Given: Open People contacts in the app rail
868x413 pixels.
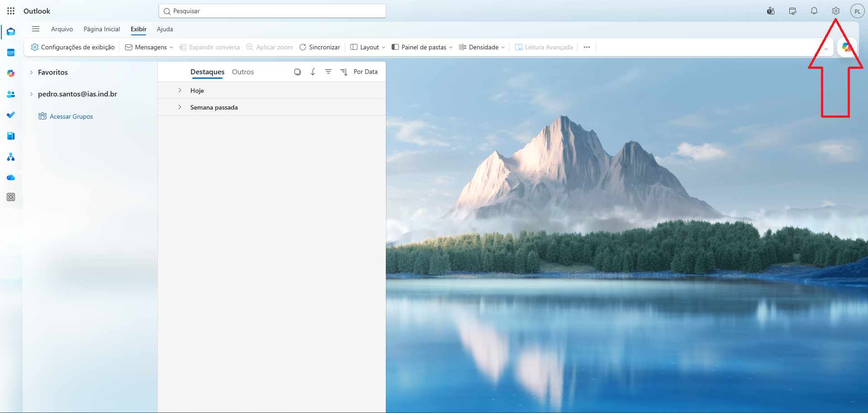Looking at the screenshot, I should [11, 94].
